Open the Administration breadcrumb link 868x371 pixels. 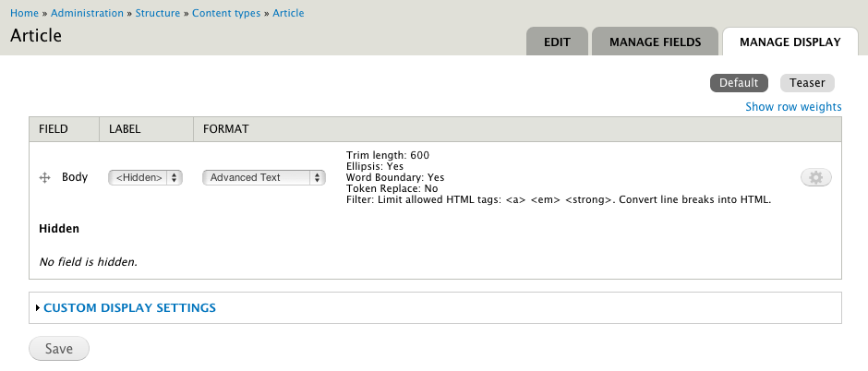click(x=87, y=13)
